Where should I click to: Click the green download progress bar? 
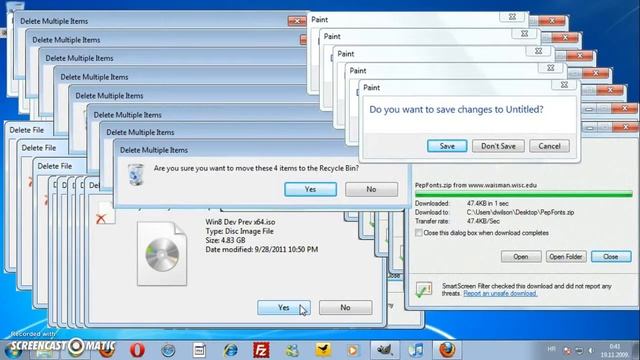click(523, 194)
